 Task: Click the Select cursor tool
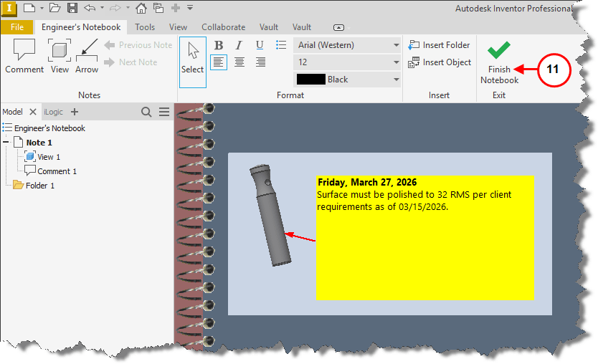click(193, 62)
